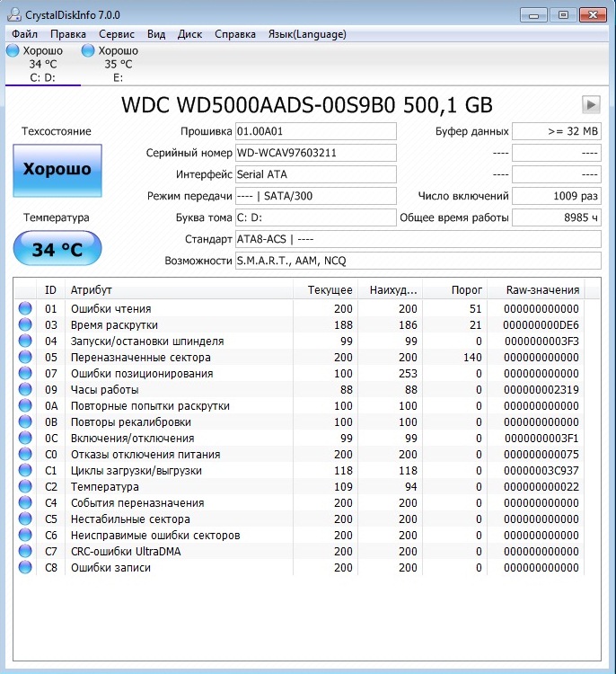Viewport: 616px width, 674px height.
Task: Select the C: D: disk tab
Action: click(42, 64)
